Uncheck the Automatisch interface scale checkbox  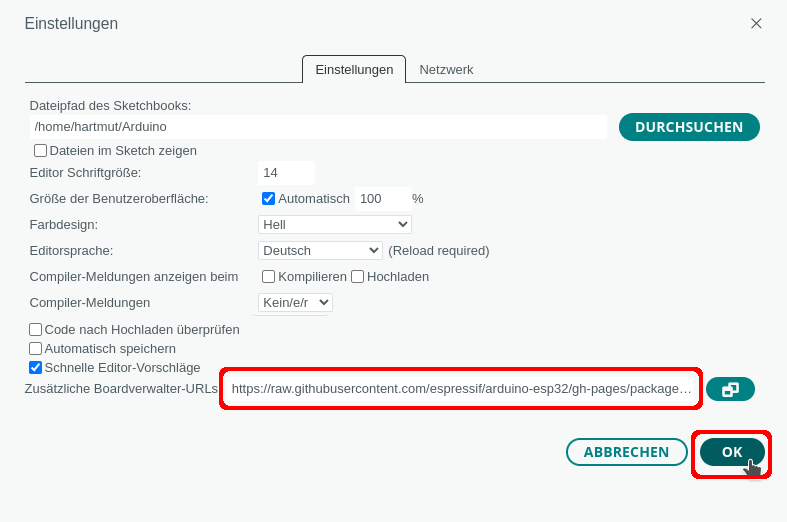coord(268,199)
